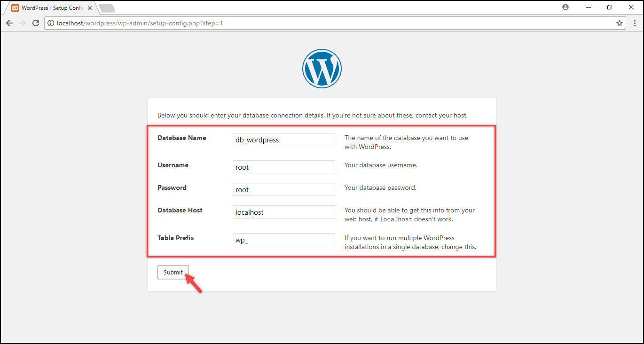The width and height of the screenshot is (644, 344).
Task: Click the Database Host label
Action: [x=180, y=210]
